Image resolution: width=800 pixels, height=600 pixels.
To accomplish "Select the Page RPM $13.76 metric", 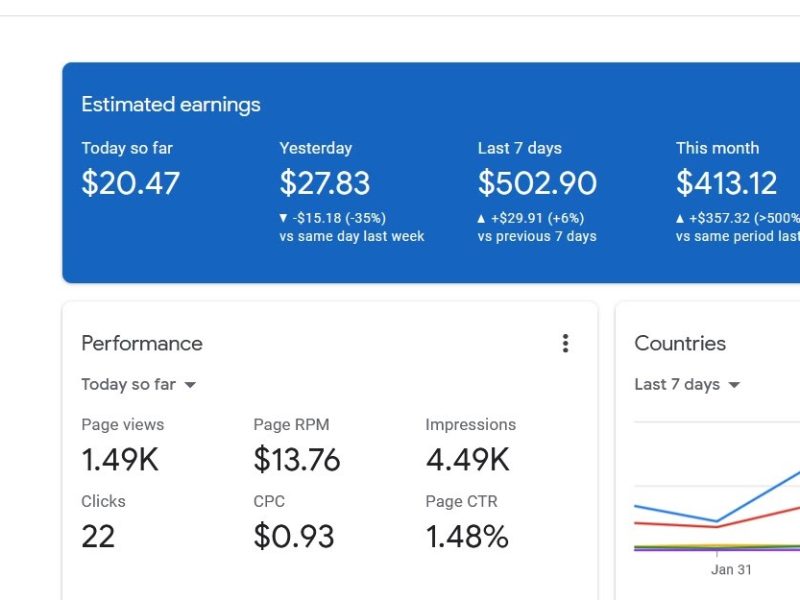I will click(x=296, y=459).
